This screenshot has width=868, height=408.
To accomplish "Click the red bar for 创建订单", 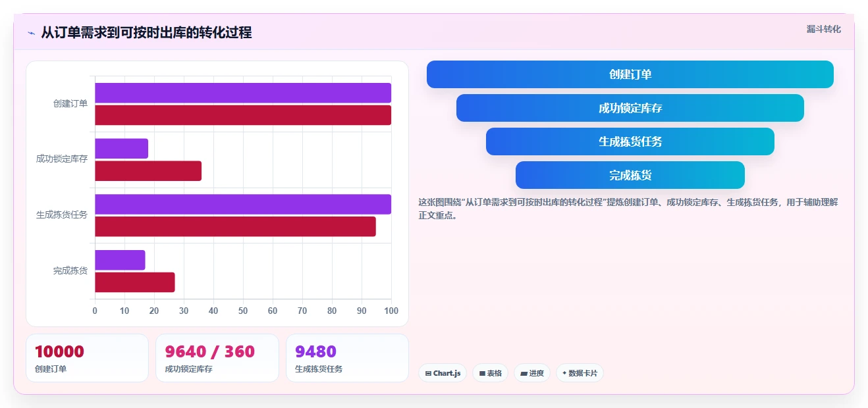I will pyautogui.click(x=243, y=115).
